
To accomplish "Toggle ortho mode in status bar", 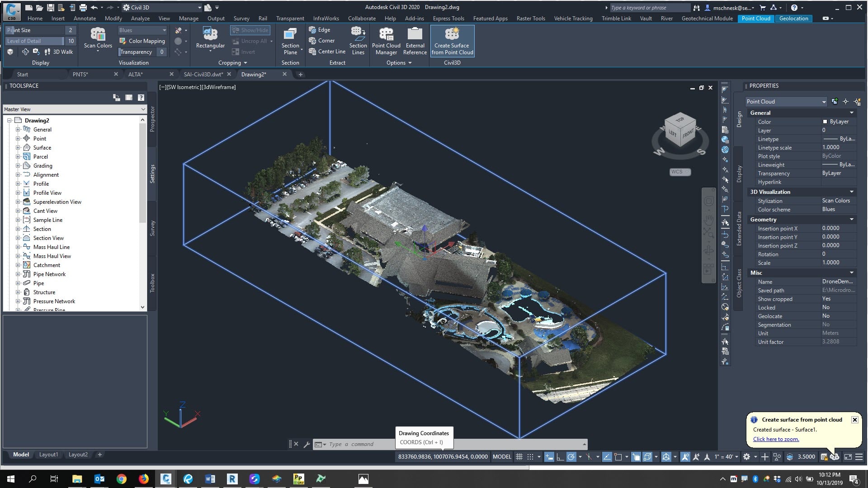I will (560, 457).
